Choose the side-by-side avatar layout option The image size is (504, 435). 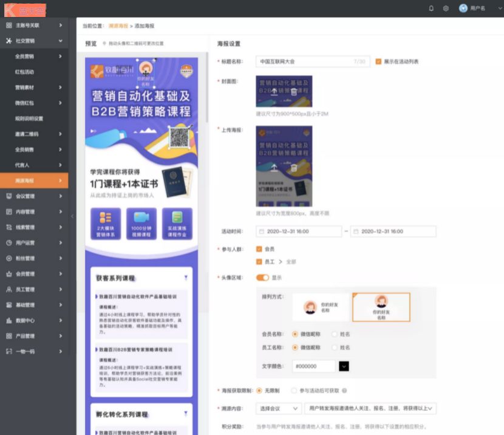click(321, 307)
